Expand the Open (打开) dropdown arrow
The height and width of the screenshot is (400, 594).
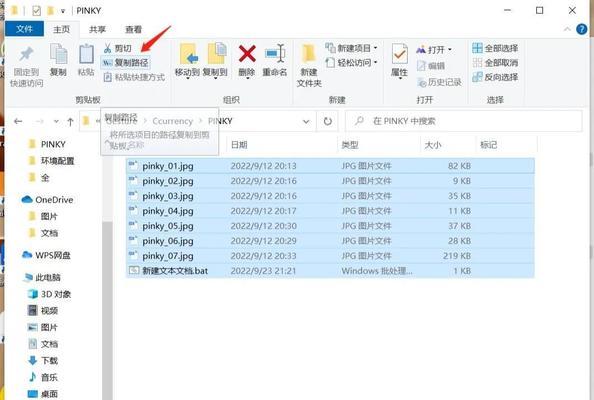(450, 50)
